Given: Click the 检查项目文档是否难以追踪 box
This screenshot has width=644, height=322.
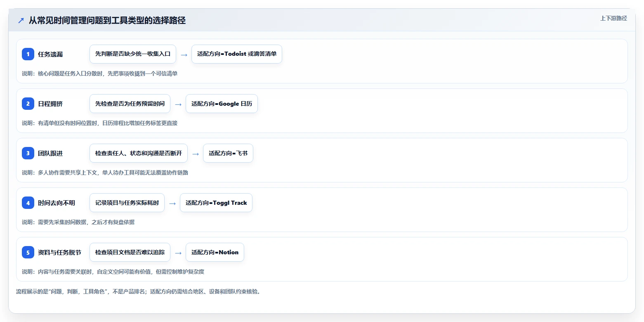Looking at the screenshot, I should coord(130,252).
